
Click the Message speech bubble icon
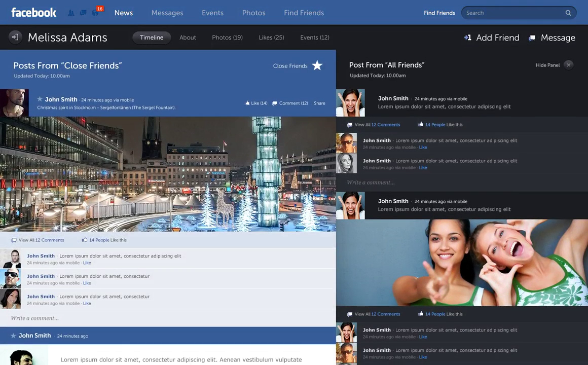[532, 38]
